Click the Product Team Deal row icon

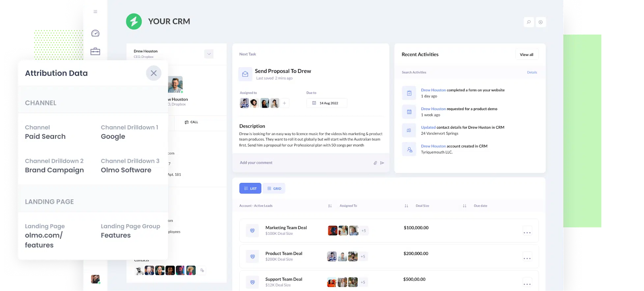252,256
